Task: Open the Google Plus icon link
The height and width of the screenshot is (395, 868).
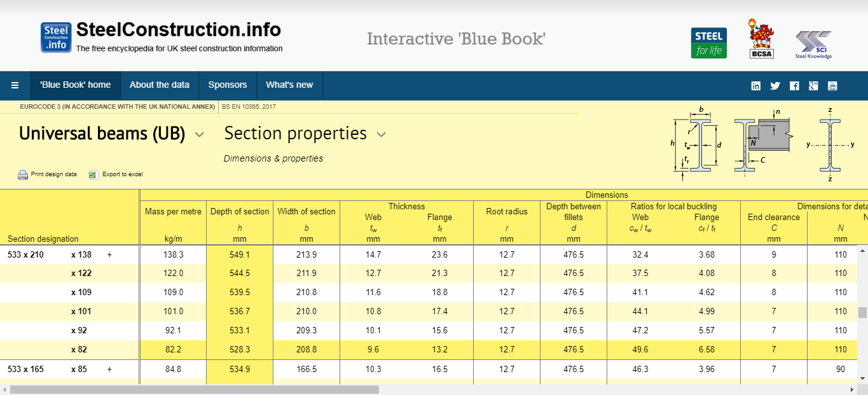Action: point(813,86)
